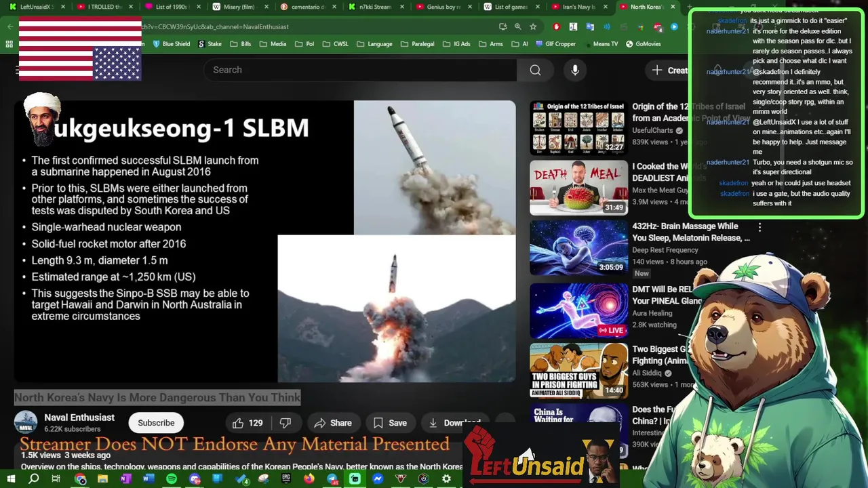Open the GoMovies bookmark
Screen dimensions: 868x488
(643, 44)
